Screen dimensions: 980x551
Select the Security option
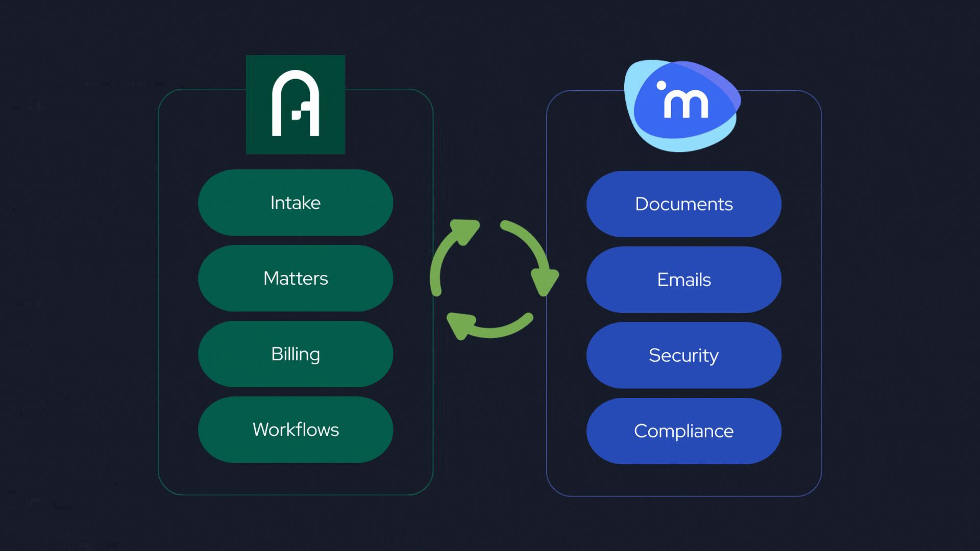coord(684,356)
